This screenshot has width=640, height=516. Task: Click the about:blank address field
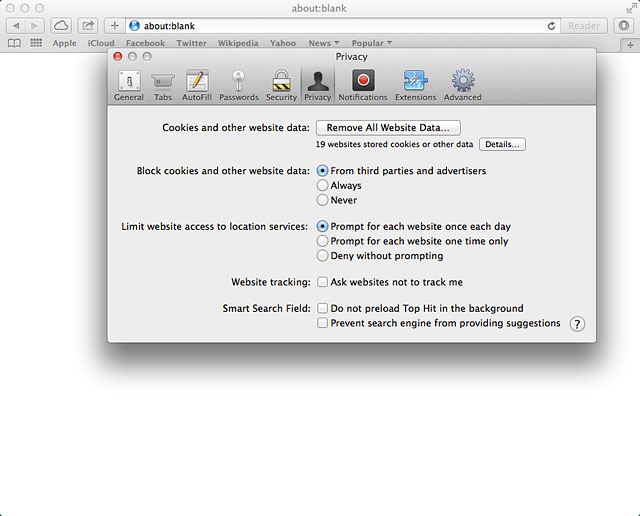(x=343, y=26)
